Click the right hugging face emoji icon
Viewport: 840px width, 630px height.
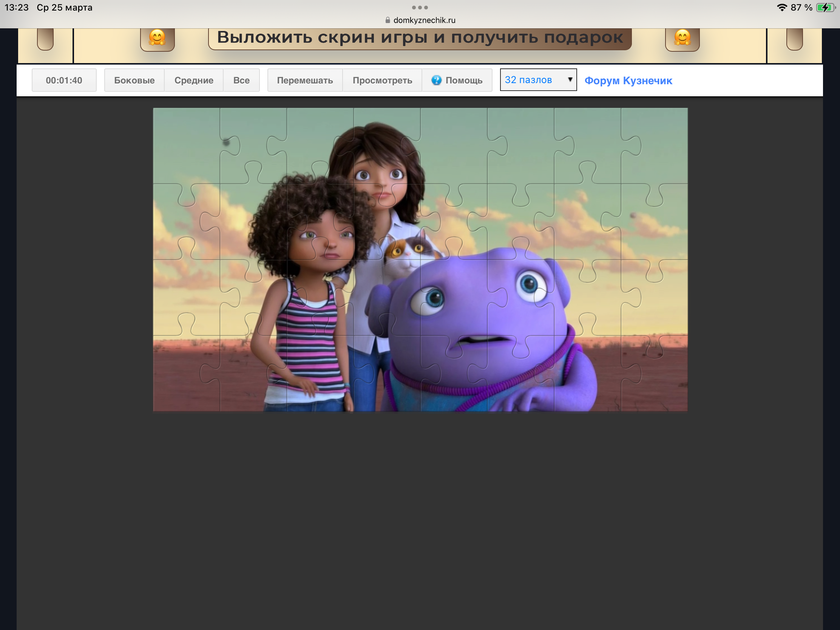pos(682,38)
